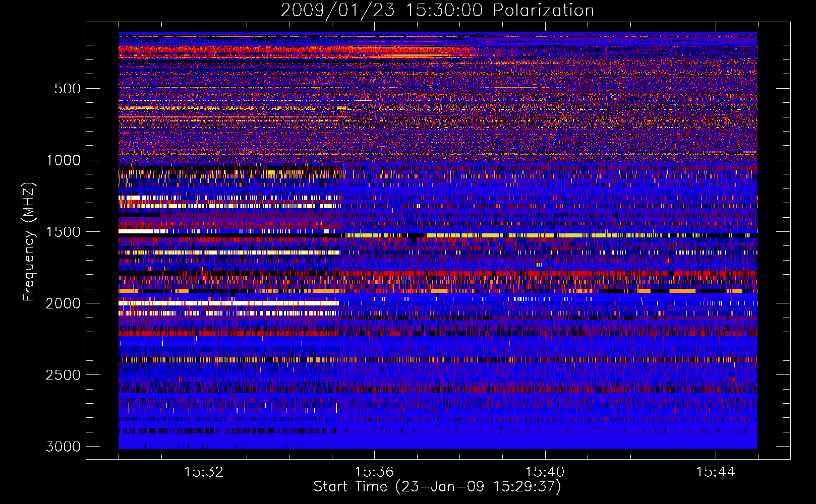
Task: Click the 1500 frequency tick label
Action: pyautogui.click(x=63, y=232)
